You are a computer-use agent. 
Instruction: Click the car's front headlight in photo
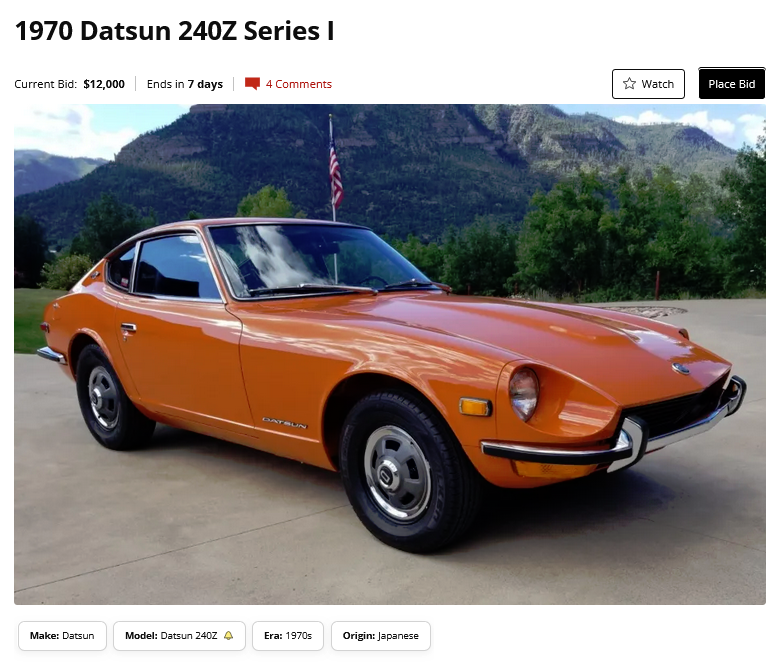point(524,393)
